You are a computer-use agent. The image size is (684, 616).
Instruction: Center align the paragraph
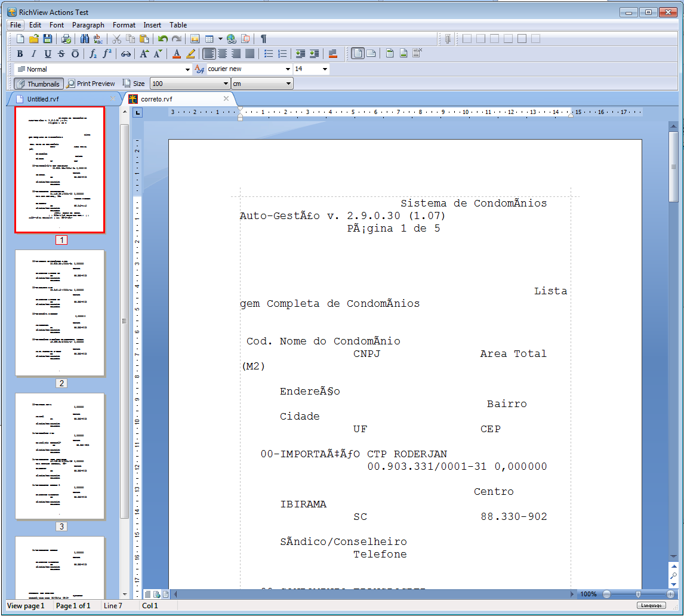[223, 54]
